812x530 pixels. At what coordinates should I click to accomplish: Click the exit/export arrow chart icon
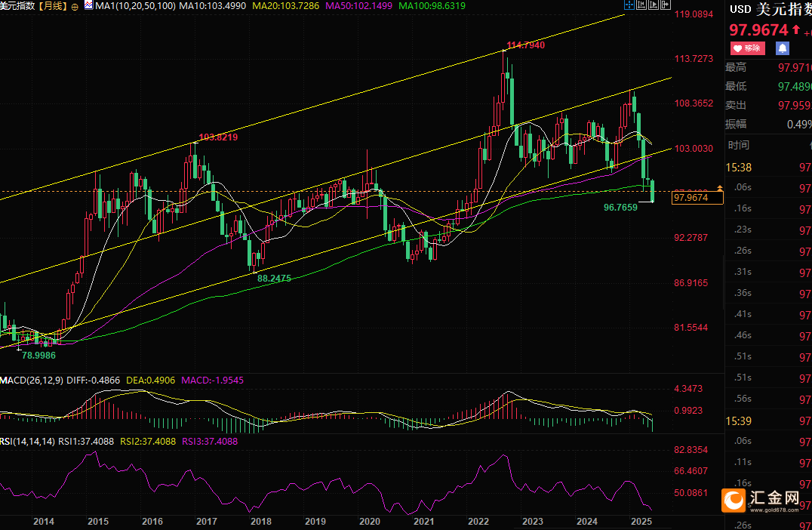666,5
